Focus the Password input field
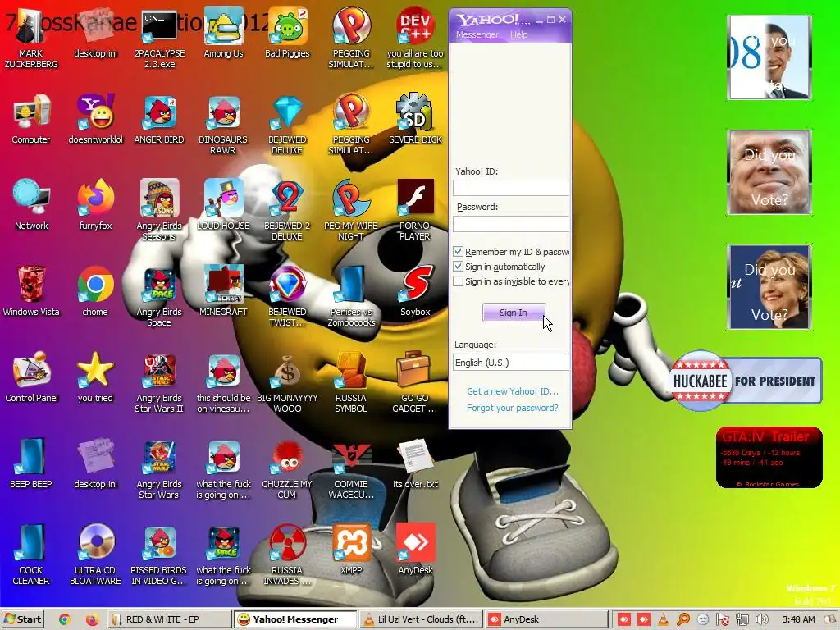This screenshot has height=630, width=840. point(511,224)
